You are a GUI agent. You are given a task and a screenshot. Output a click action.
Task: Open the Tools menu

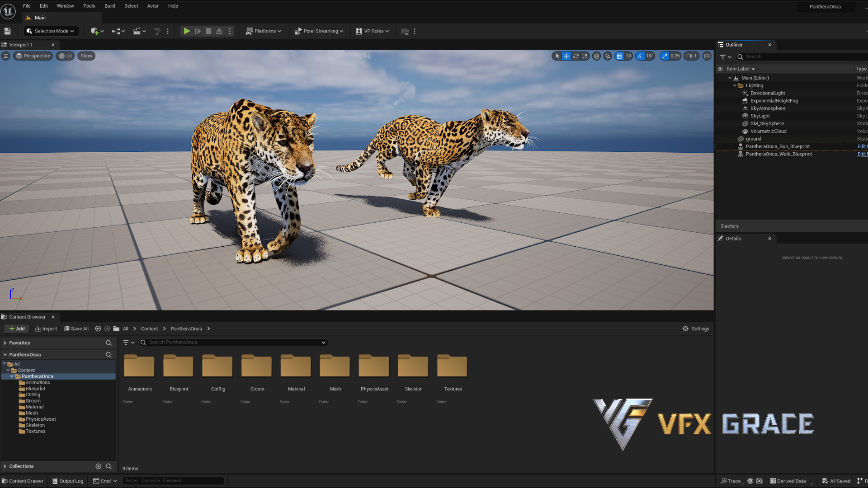(x=89, y=6)
